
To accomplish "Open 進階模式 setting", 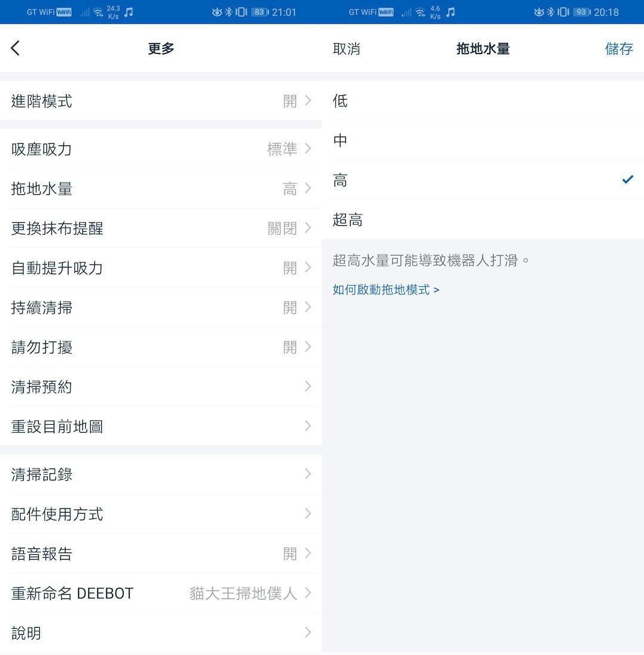I will pyautogui.click(x=161, y=101).
